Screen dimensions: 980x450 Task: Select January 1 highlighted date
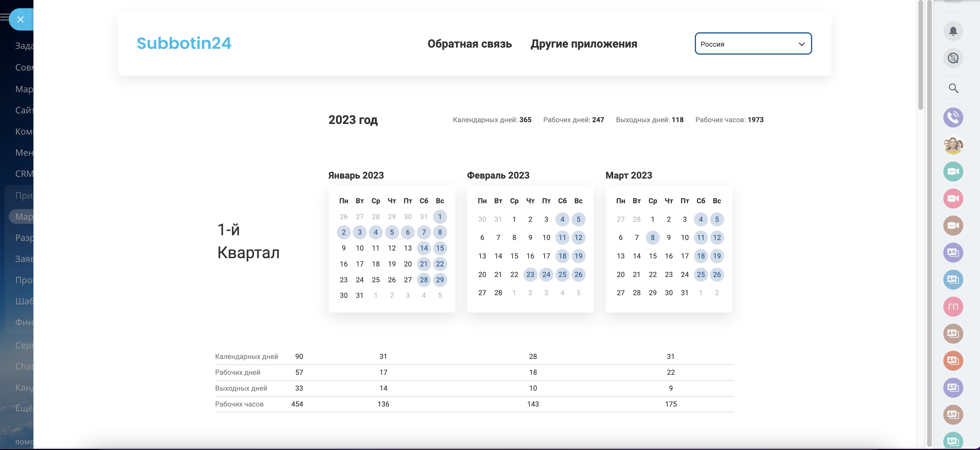(440, 216)
